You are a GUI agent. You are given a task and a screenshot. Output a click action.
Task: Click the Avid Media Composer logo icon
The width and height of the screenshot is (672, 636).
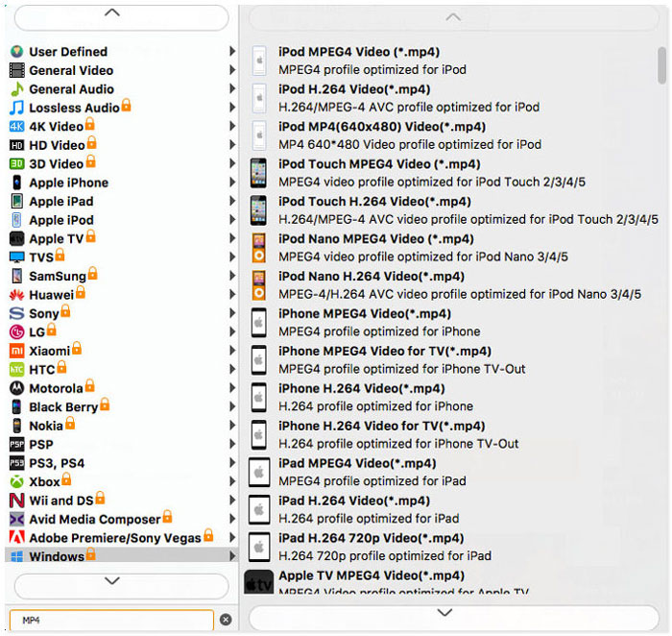coord(16,520)
